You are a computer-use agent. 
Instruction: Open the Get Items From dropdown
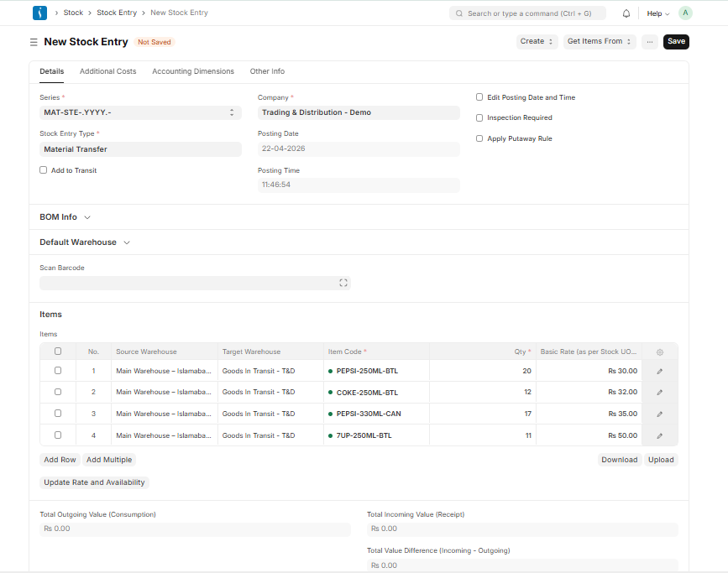pos(599,41)
